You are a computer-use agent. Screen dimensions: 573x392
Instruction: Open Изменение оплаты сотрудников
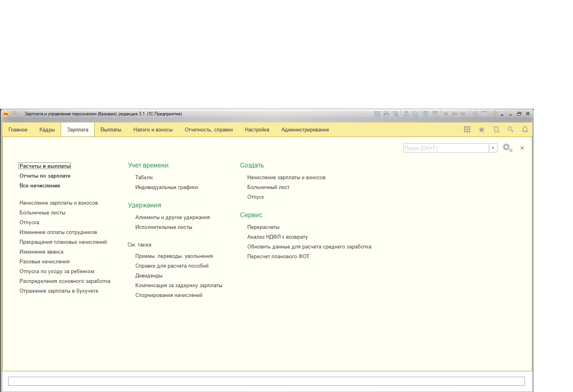58,232
